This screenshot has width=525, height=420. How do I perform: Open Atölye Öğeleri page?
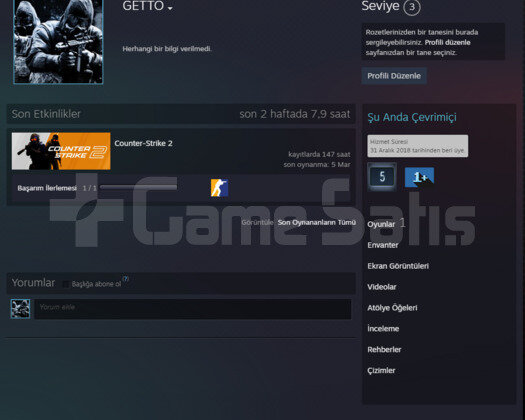392,308
